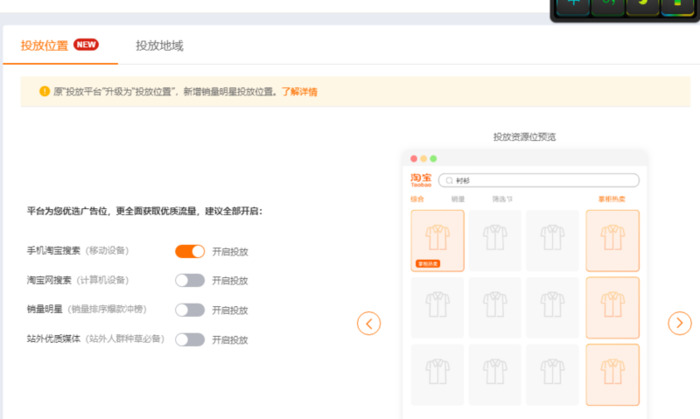Select the 投放位置 tab

coord(45,46)
